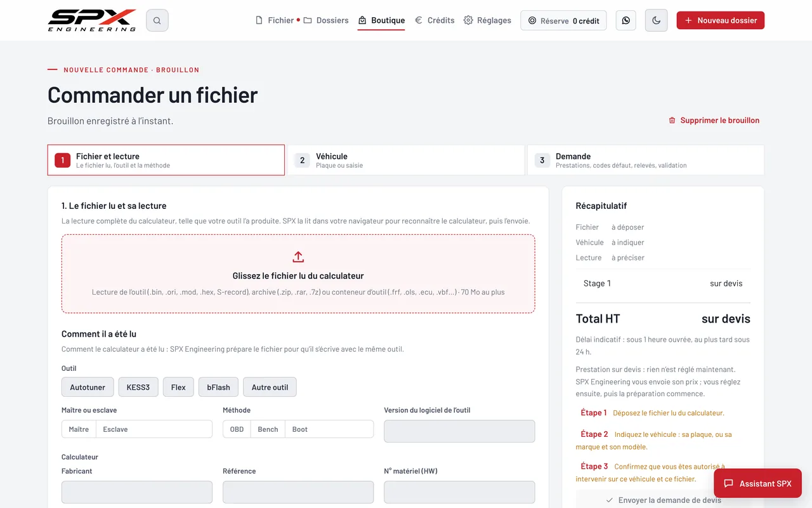The width and height of the screenshot is (812, 508).
Task: Click the Stage 1 summary row
Action: pos(663,283)
